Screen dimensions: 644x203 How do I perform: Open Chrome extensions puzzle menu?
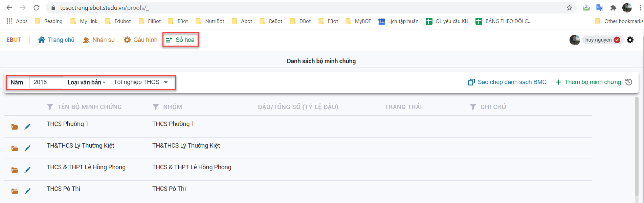coord(613,8)
